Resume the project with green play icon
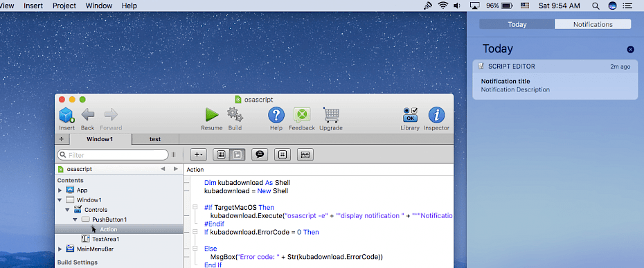644x268 pixels. pyautogui.click(x=212, y=115)
